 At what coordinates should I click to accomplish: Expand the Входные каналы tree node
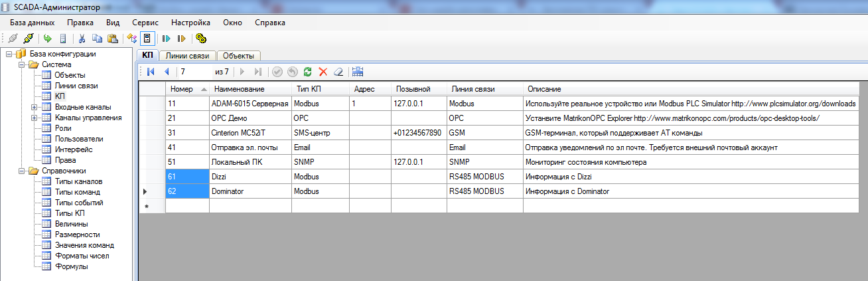pyautogui.click(x=34, y=107)
